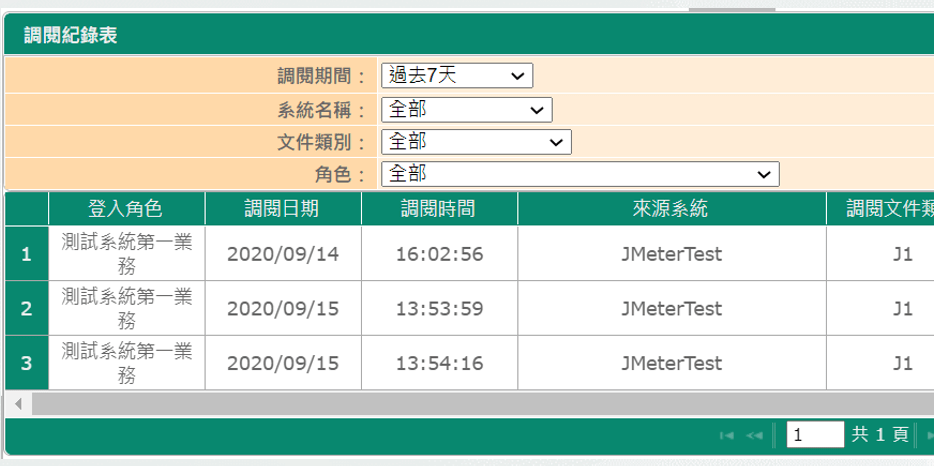Click the horizontal scrollbar track below the table

point(480,403)
